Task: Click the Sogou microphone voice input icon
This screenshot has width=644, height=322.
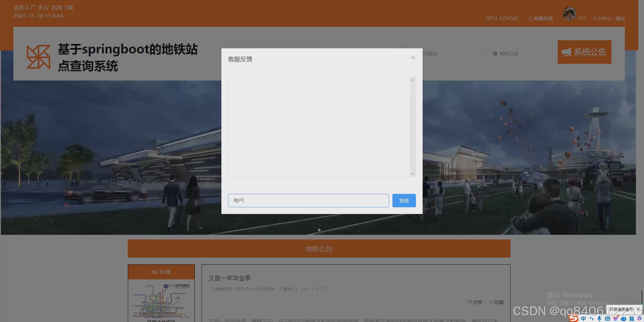Action: 599,319
